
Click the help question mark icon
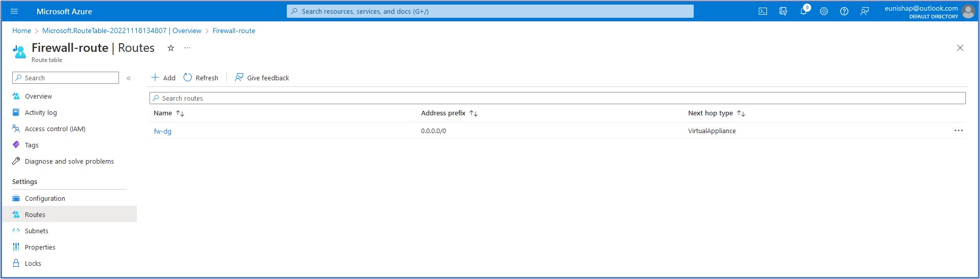pos(844,11)
